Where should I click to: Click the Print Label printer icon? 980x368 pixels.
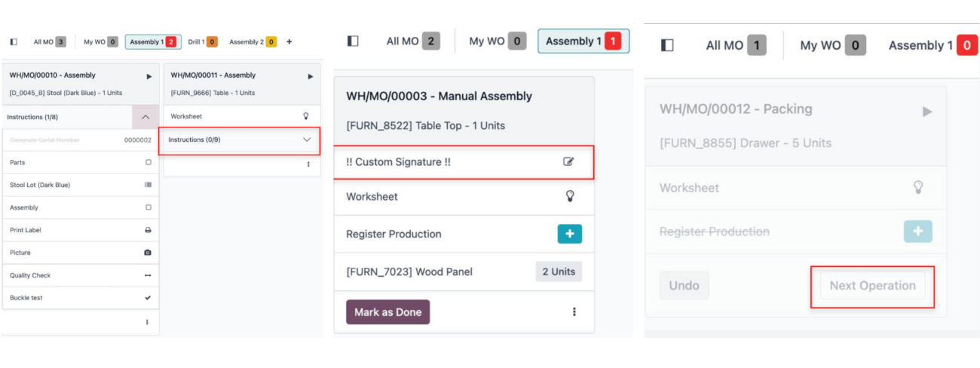[148, 230]
